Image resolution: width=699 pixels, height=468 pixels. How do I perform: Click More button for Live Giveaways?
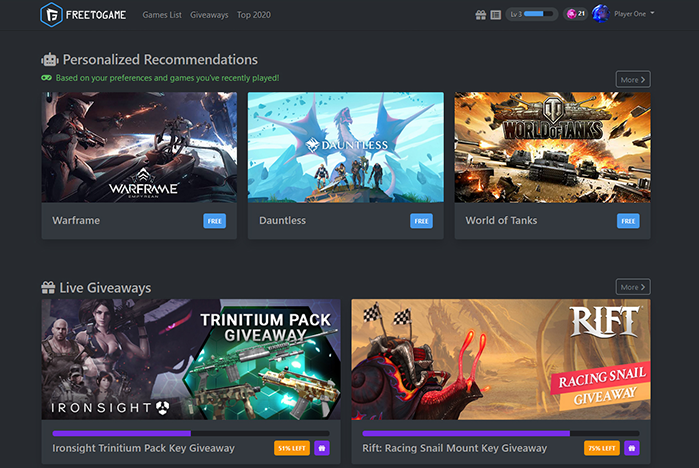coord(633,287)
